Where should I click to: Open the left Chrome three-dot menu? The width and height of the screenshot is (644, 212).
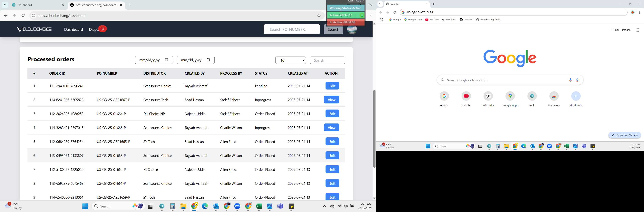pos(371,16)
